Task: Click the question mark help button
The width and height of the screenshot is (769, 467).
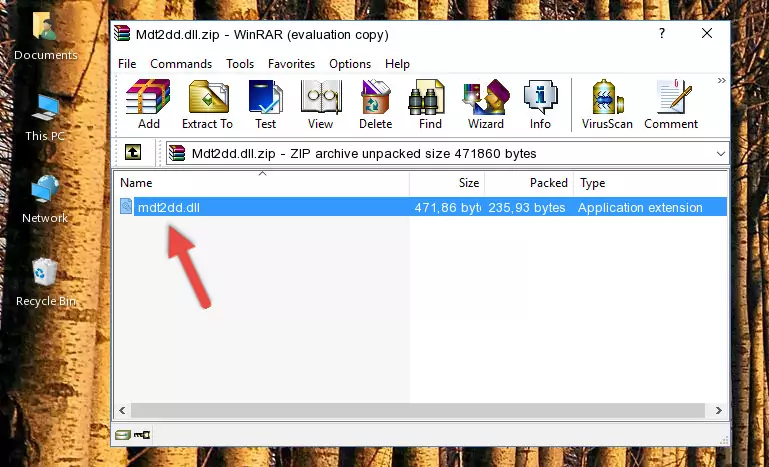Action: click(x=662, y=33)
